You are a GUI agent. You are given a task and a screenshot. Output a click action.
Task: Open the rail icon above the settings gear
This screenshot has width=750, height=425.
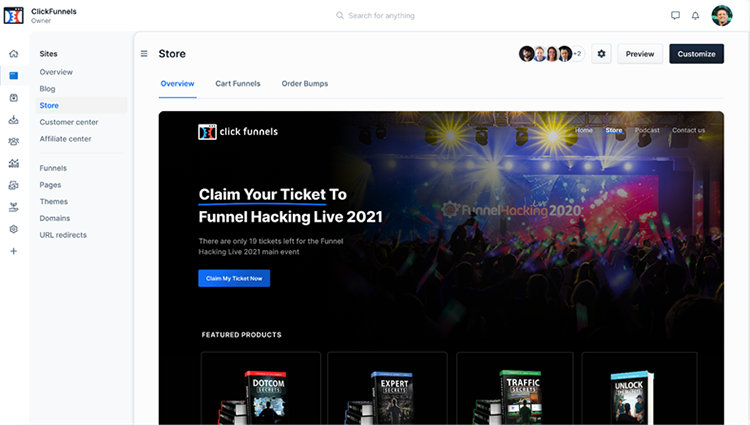(14, 207)
